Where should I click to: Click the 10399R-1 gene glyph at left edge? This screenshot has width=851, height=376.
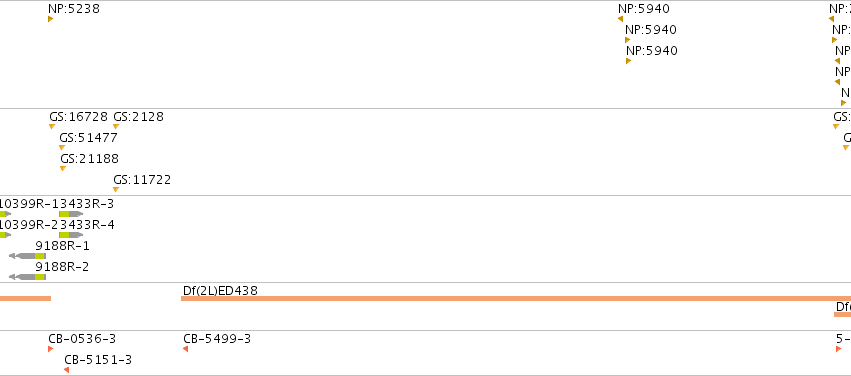click(x=5, y=214)
